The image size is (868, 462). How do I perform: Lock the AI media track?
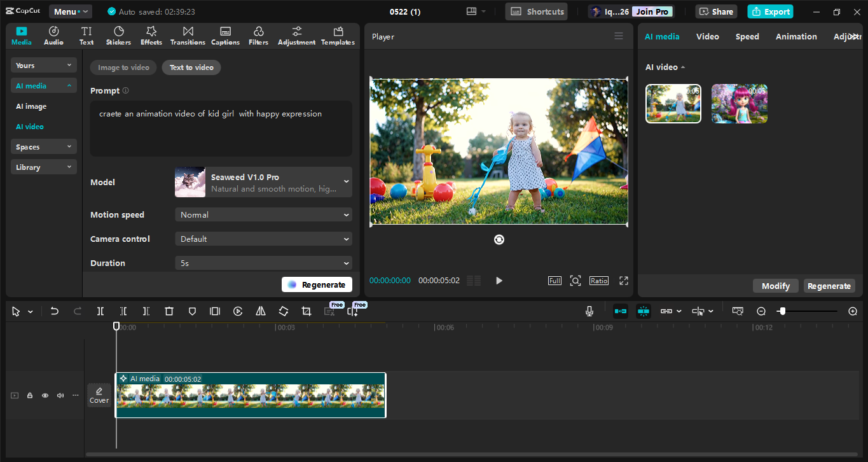pyautogui.click(x=29, y=395)
